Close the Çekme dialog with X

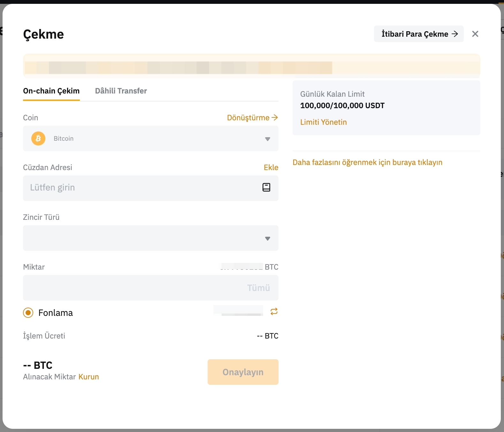(x=475, y=34)
